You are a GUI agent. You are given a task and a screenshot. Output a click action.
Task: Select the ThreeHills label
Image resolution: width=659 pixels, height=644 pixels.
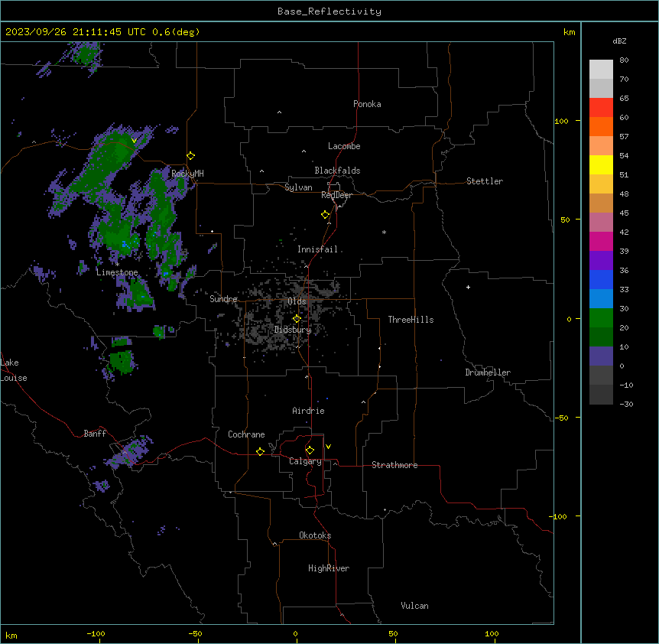pos(411,320)
